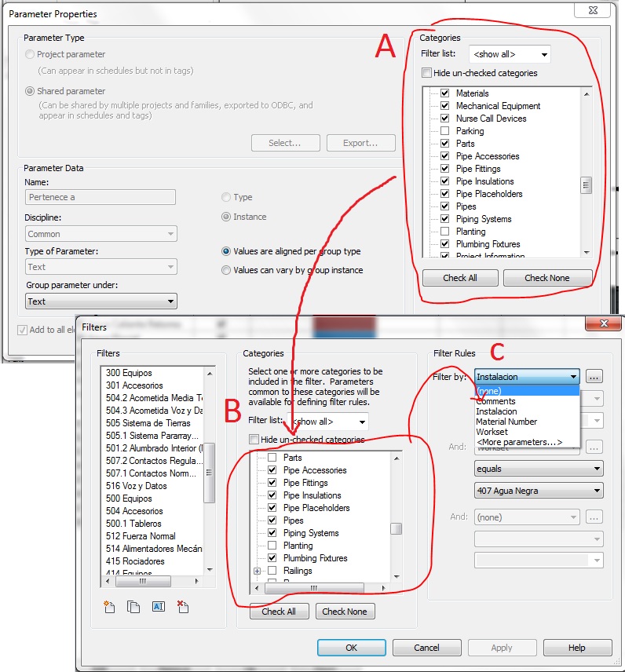The width and height of the screenshot is (625, 672).
Task: Click the Help button
Action: [x=577, y=648]
